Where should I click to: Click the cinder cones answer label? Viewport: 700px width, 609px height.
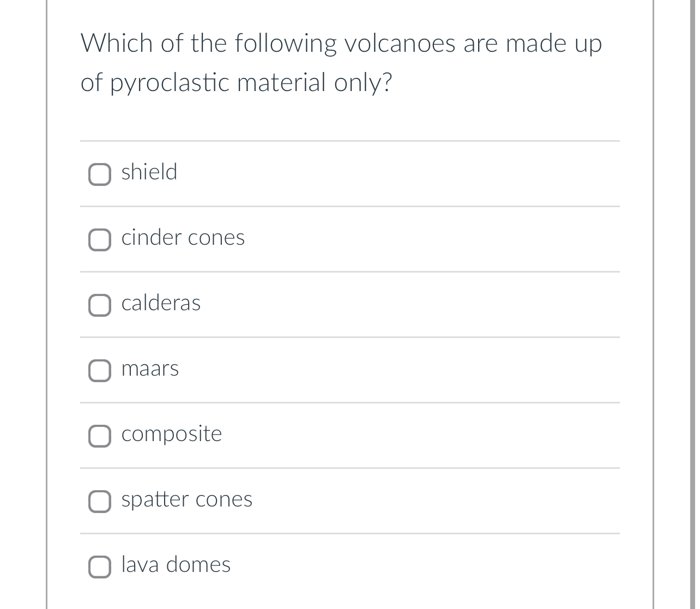tap(183, 238)
